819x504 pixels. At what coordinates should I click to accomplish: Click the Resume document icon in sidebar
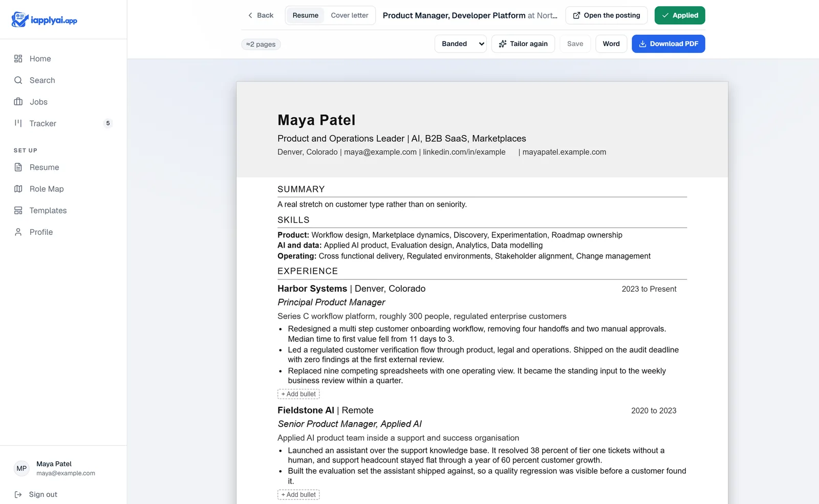pyautogui.click(x=18, y=167)
